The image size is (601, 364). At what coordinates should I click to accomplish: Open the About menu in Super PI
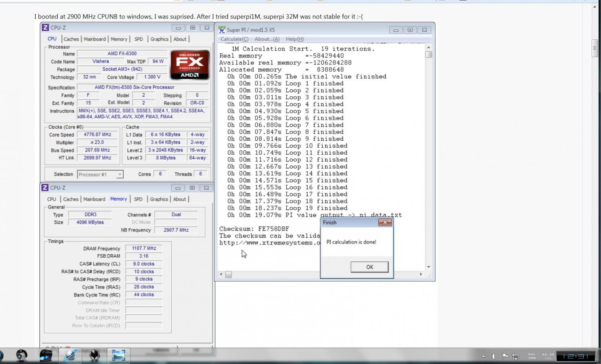point(267,39)
